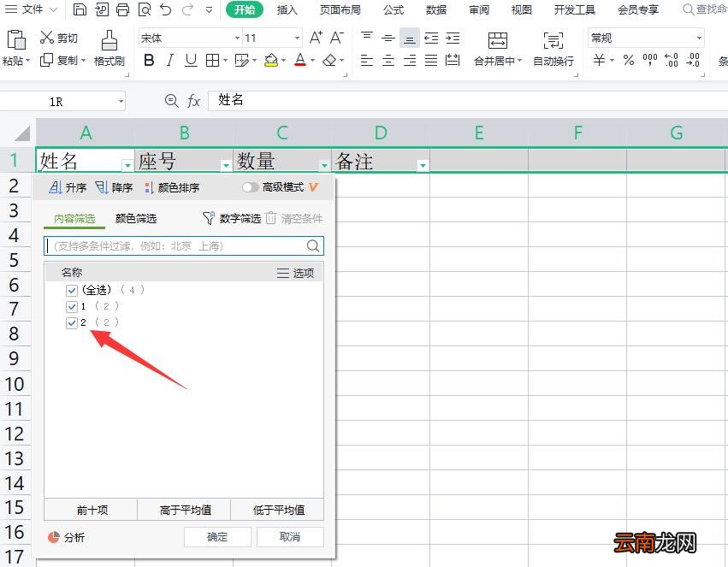Image resolution: width=728 pixels, height=567 pixels.
Task: Open the 公式 ribbon tab
Action: 394,9
